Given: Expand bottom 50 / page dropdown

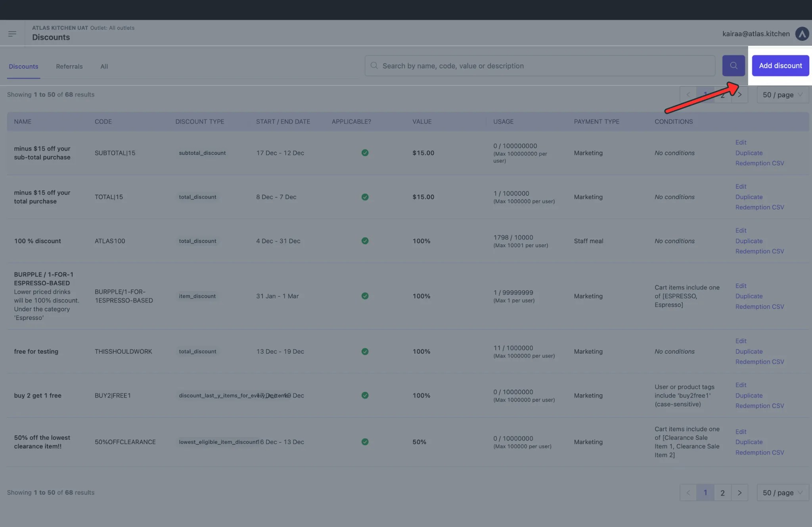Looking at the screenshot, I should [782, 493].
